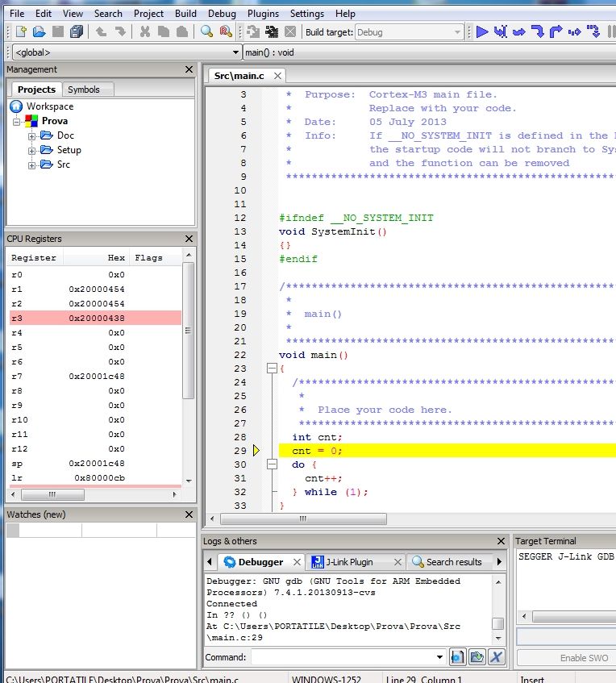Click the Next line debugger icon
Screen dimensions: 616x683
tap(519, 32)
